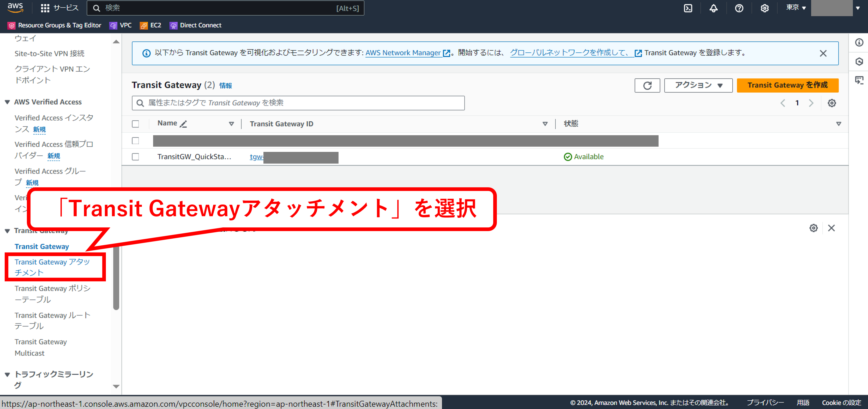This screenshot has width=868, height=409.
Task: Click the top AWS 検索 search box
Action: point(225,8)
